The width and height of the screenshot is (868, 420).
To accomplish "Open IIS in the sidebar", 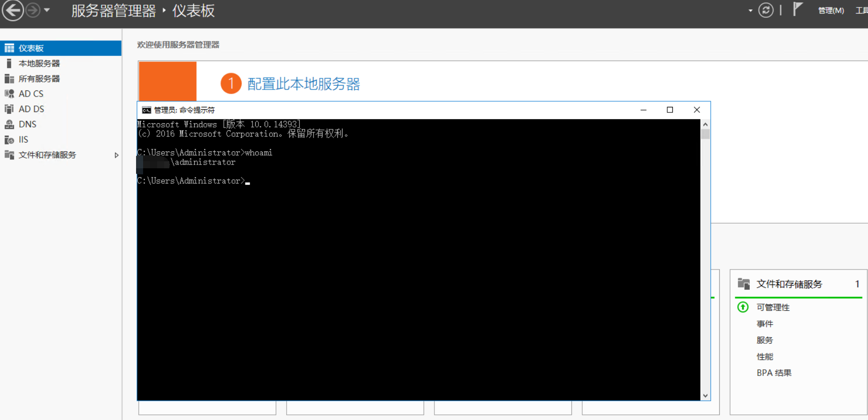I will [23, 140].
